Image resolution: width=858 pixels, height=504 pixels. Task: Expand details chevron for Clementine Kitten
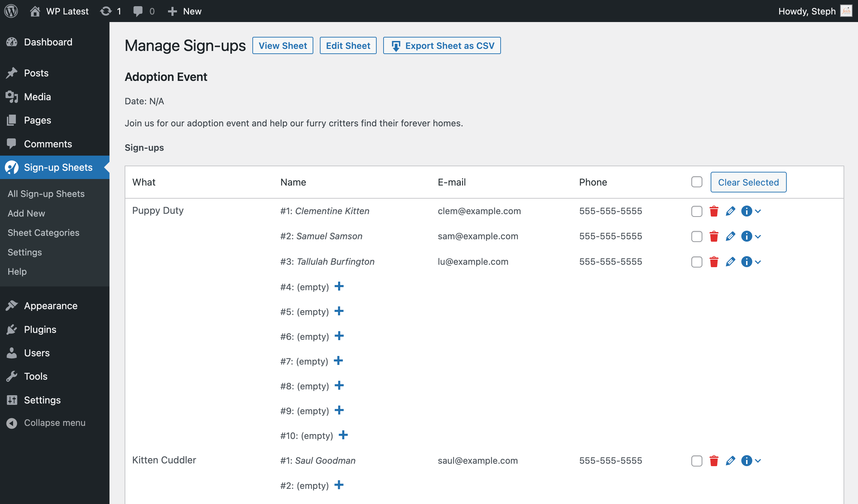pyautogui.click(x=758, y=211)
